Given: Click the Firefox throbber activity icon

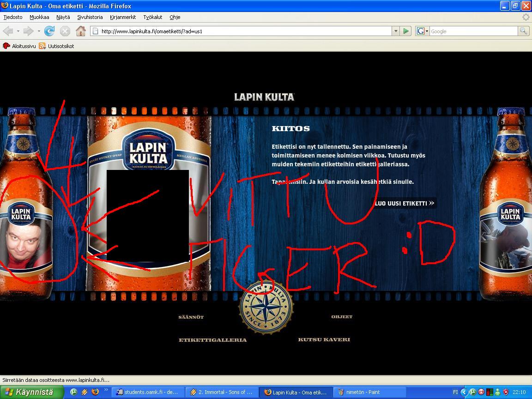Looking at the screenshot, I should [x=526, y=17].
